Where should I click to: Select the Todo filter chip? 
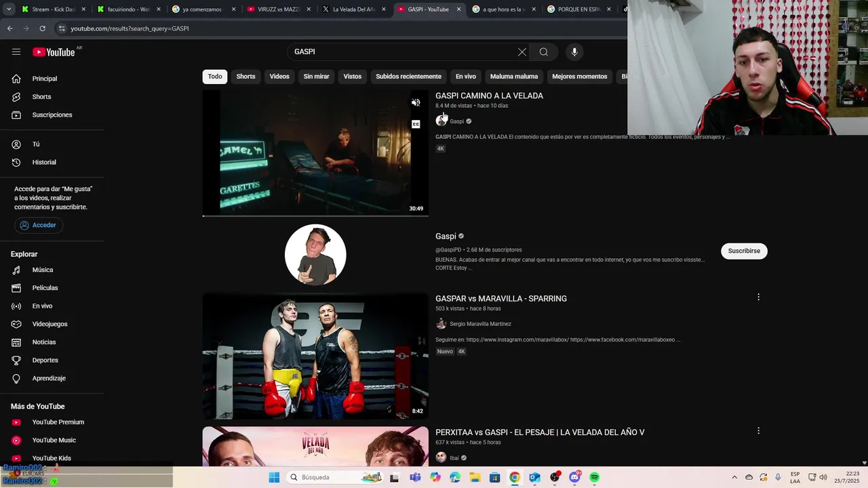tap(215, 77)
